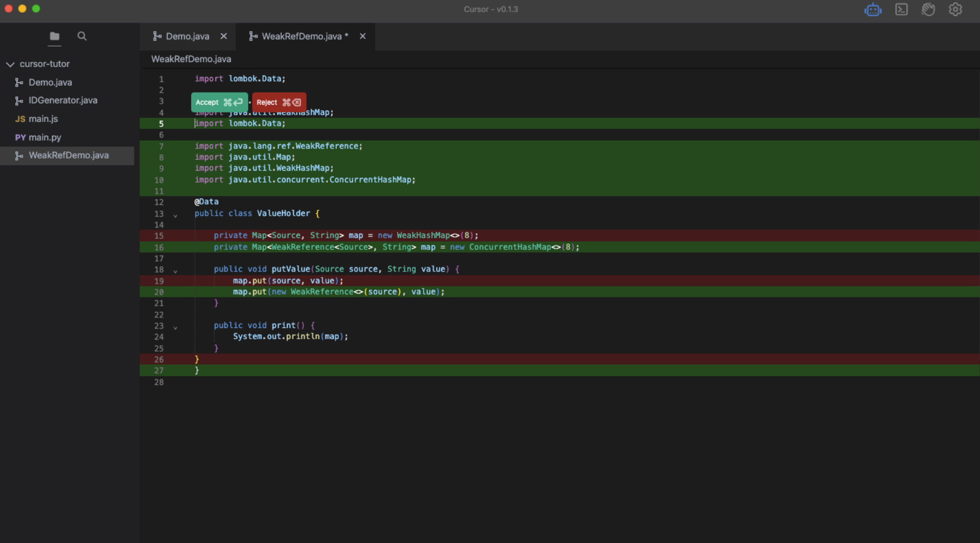Image resolution: width=980 pixels, height=543 pixels.
Task: Click line number 1 in the gutter
Action: tap(161, 79)
